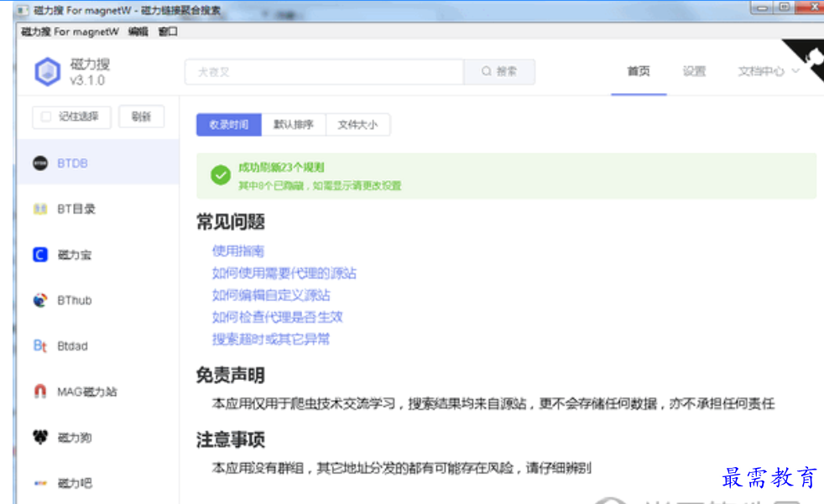Focus the search keyword input field
This screenshot has width=824, height=504.
point(324,72)
